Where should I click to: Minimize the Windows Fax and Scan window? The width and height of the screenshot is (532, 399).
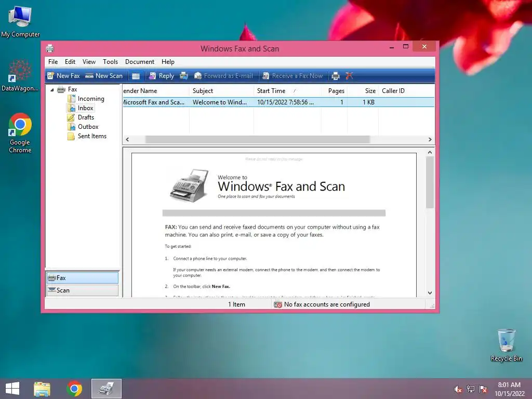pyautogui.click(x=392, y=46)
